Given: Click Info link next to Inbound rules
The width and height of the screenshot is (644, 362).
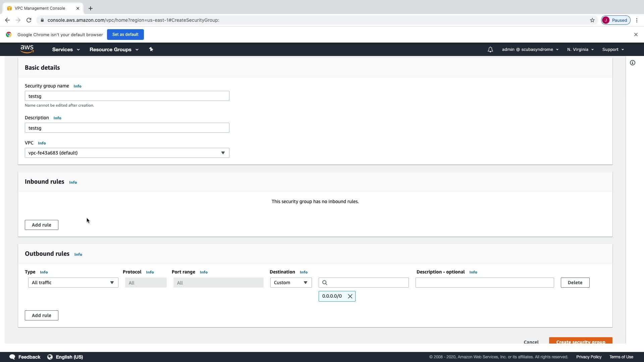Looking at the screenshot, I should pyautogui.click(x=73, y=182).
